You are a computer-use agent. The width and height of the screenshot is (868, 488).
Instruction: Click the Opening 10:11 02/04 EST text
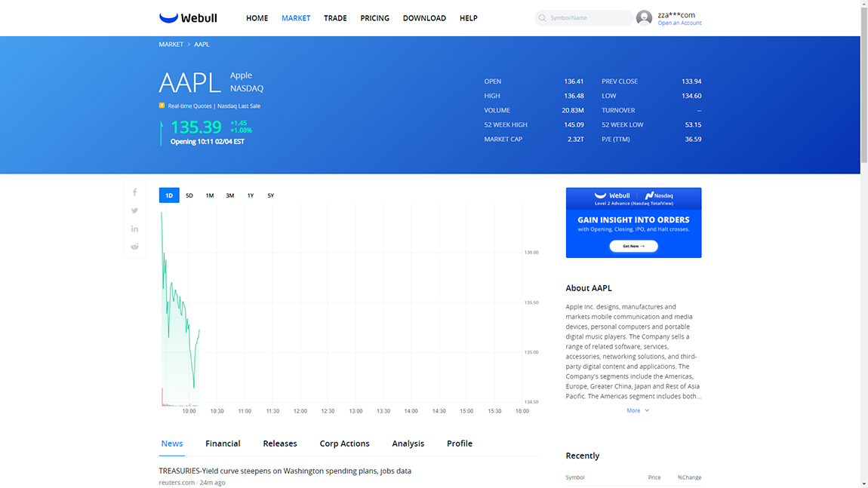click(x=208, y=142)
